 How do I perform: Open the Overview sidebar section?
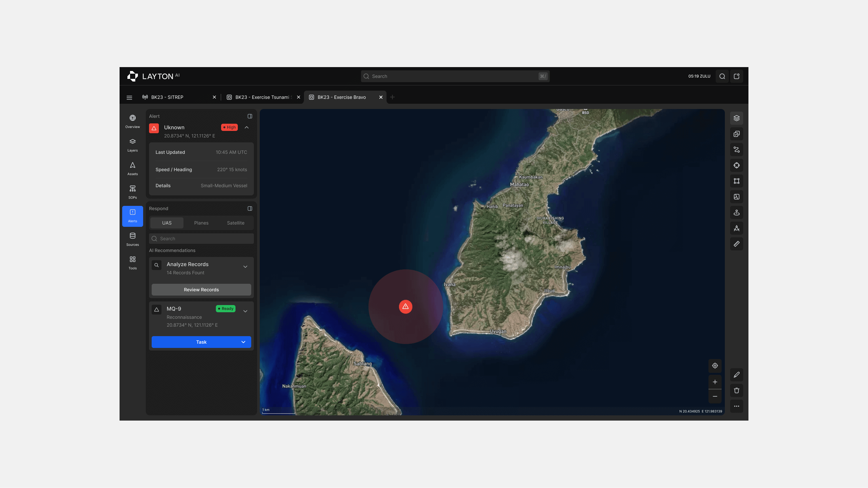(x=132, y=121)
